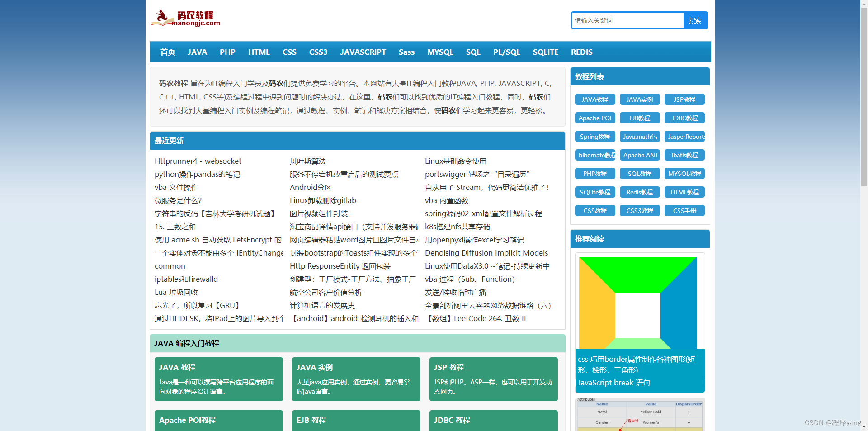868x431 pixels.
Task: Open the Apache POI教程 green card
Action: [x=219, y=421]
